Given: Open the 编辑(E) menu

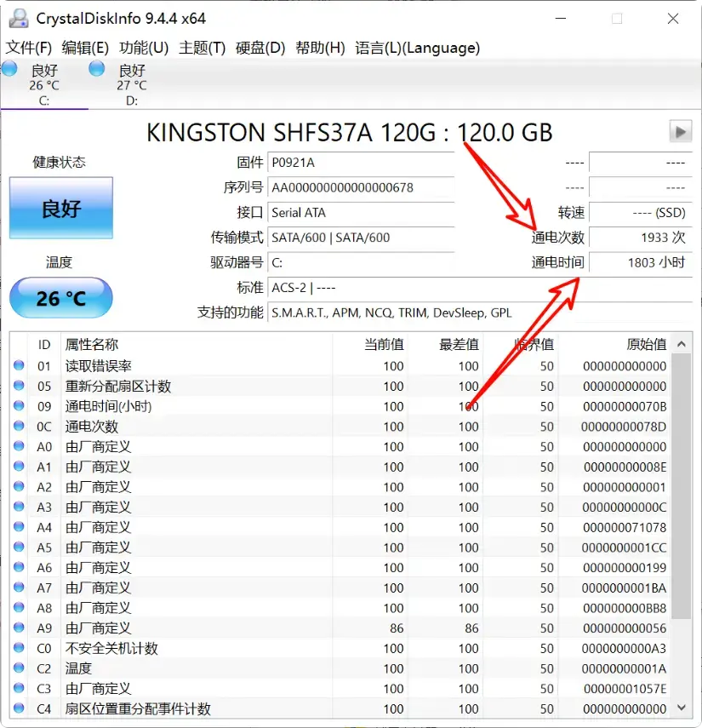Looking at the screenshot, I should click(x=84, y=48).
